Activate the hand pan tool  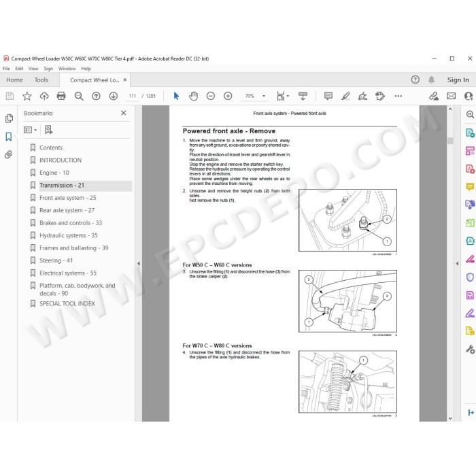193,97
